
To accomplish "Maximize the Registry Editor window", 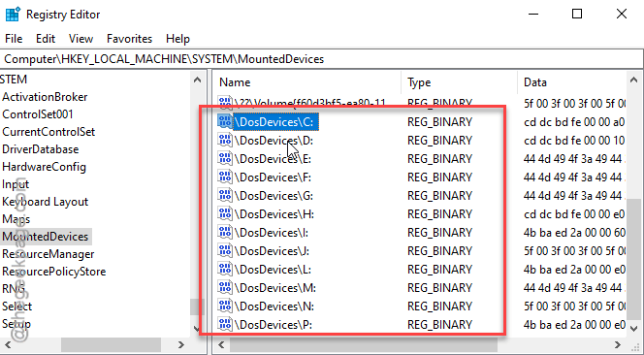I will (x=577, y=15).
